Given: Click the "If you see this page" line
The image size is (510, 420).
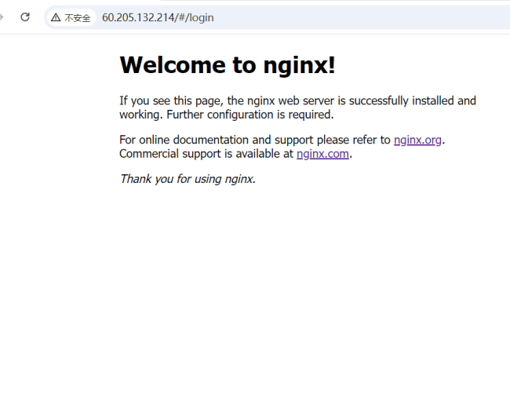Looking at the screenshot, I should coord(297,100).
